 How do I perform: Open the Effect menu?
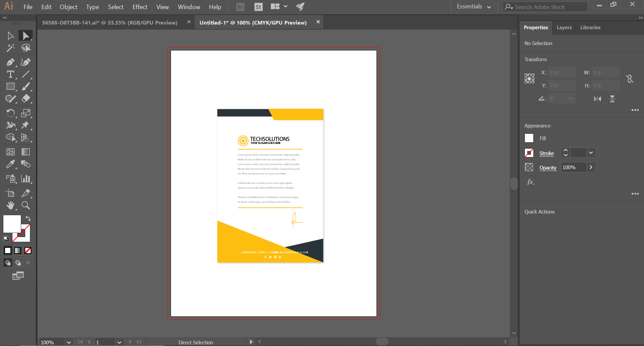140,7
